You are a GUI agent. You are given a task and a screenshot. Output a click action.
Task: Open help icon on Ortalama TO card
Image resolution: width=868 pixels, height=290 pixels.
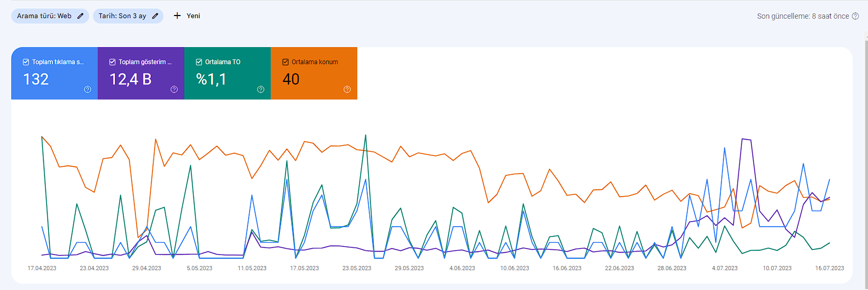(x=261, y=89)
